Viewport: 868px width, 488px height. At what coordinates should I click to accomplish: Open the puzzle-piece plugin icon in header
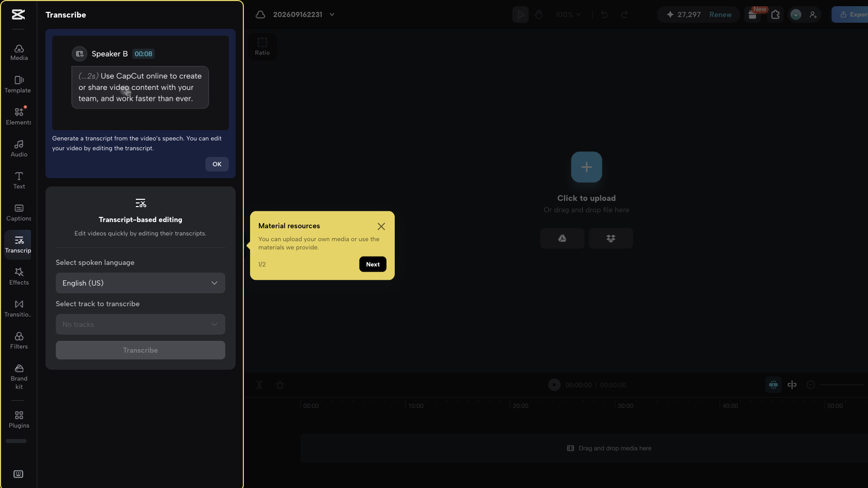pyautogui.click(x=776, y=14)
